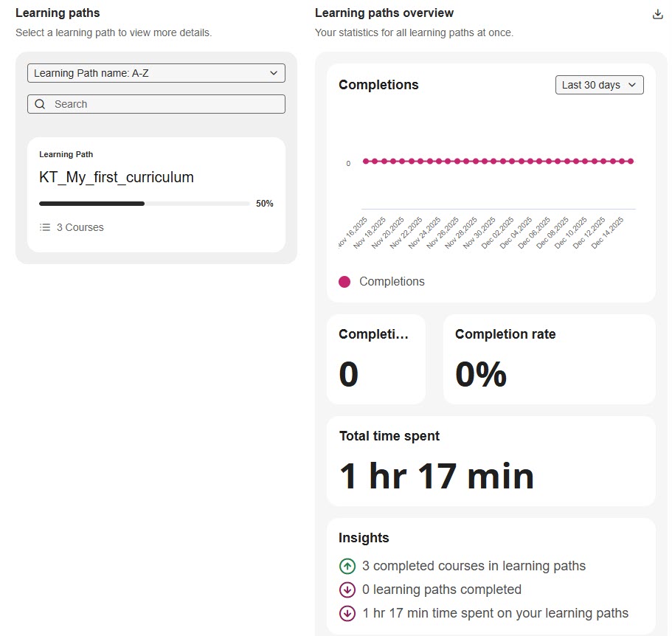Select the first data point on Completions chart
Screen dimensions: 672x636
click(x=365, y=161)
